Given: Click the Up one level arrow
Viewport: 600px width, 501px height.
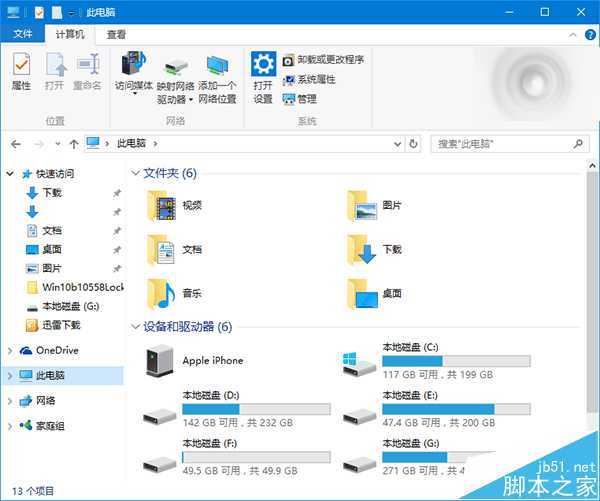Looking at the screenshot, I should [74, 144].
